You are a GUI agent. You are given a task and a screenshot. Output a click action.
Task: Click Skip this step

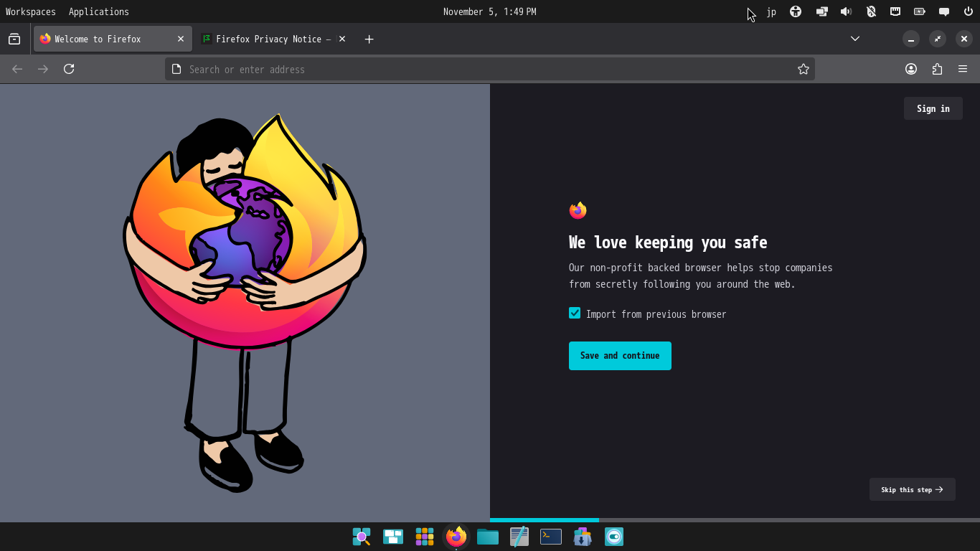coord(913,489)
